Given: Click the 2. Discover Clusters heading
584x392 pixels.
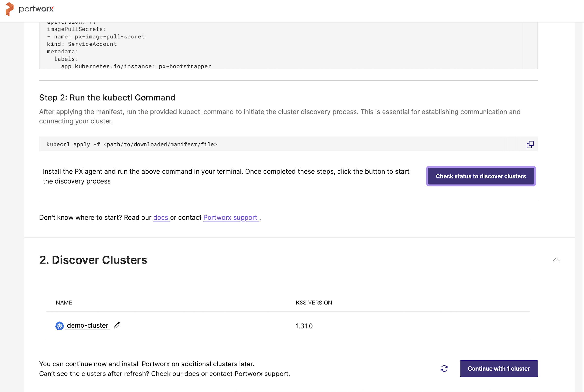Looking at the screenshot, I should pos(93,260).
